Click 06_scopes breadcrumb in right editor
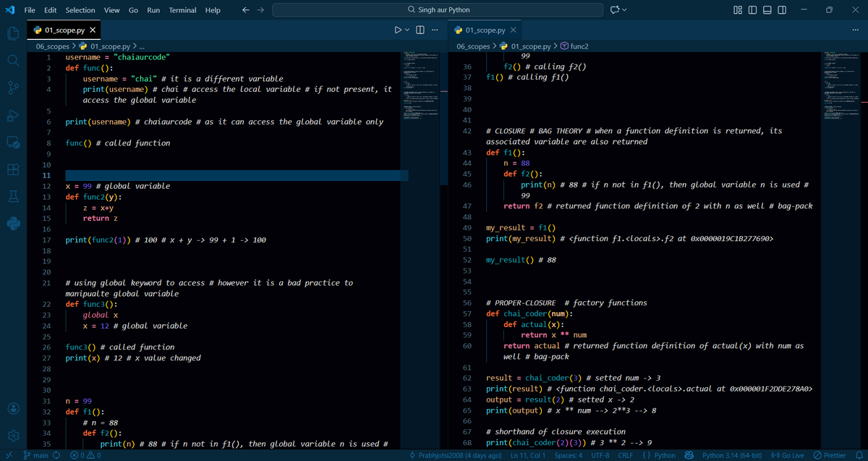This screenshot has width=868, height=461. pos(474,46)
